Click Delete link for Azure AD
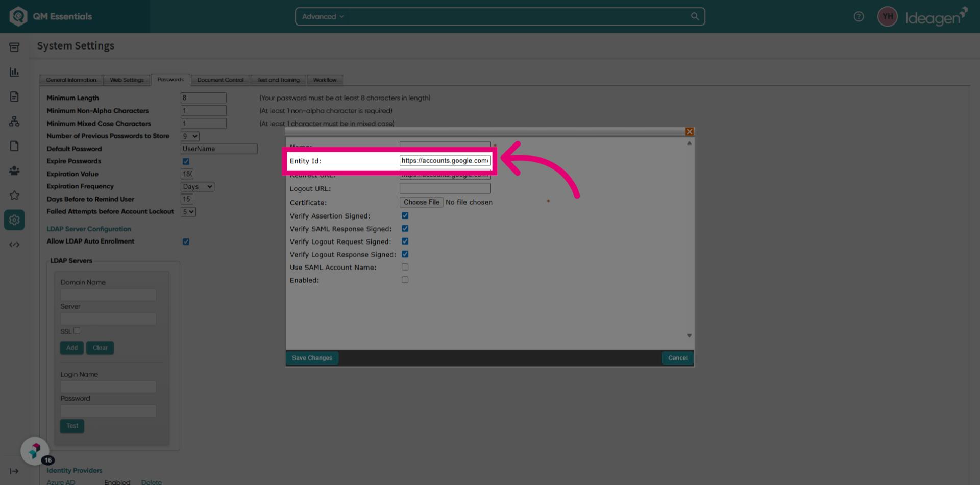The width and height of the screenshot is (980, 485). (x=152, y=482)
